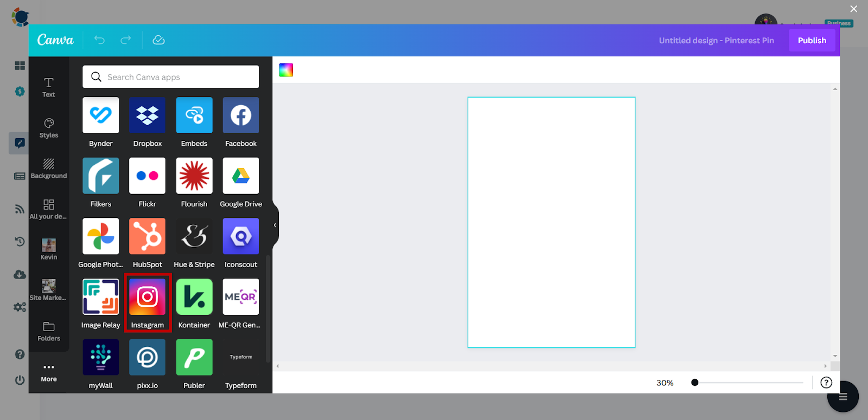Click the background cloud download icon
868x420 pixels.
click(x=20, y=275)
